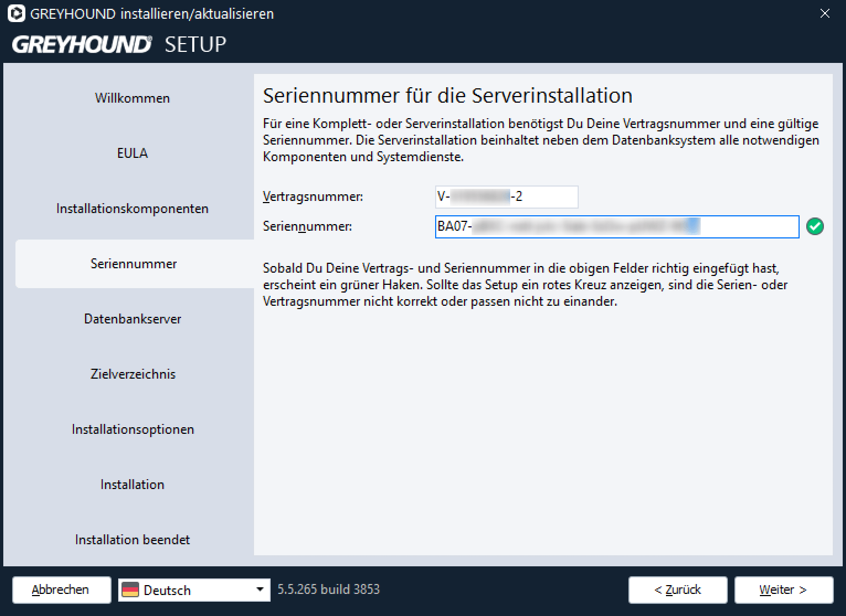Close the GREYHOUND setup window
846x616 pixels.
(x=825, y=13)
